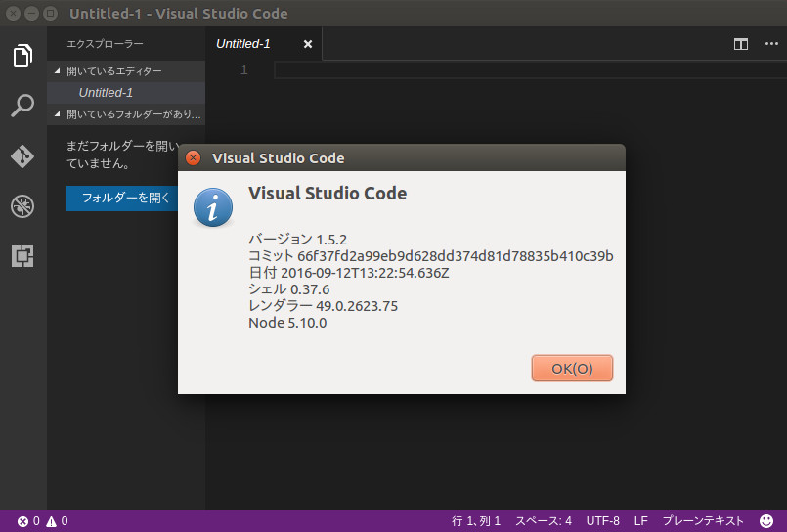787x532 pixels.
Task: Change indentation via スペース: 4
Action: (544, 521)
